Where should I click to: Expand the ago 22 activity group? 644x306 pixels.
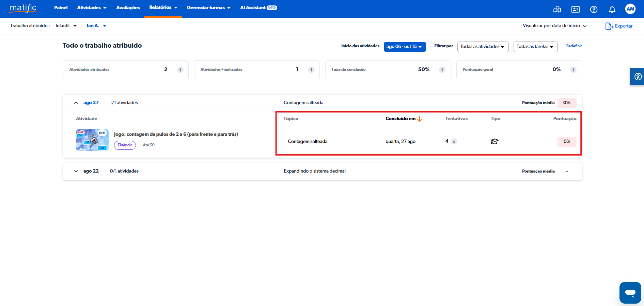coord(76,171)
